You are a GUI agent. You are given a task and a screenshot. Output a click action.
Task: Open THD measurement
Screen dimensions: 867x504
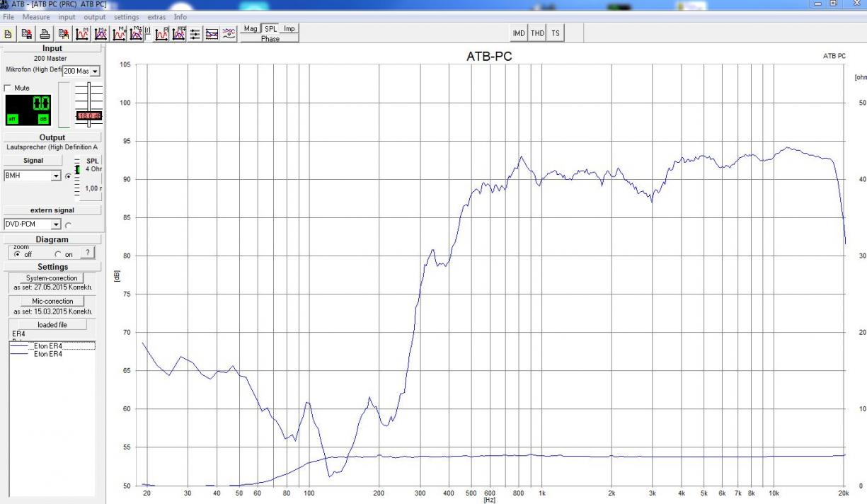tap(537, 33)
